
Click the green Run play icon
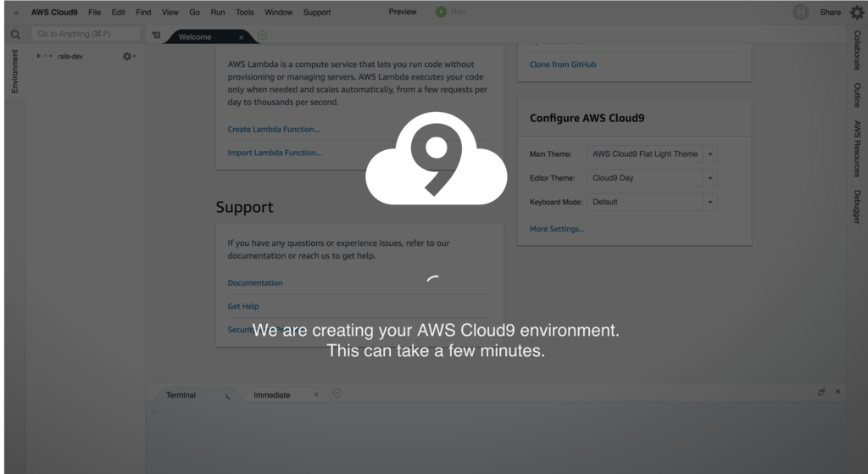click(441, 12)
